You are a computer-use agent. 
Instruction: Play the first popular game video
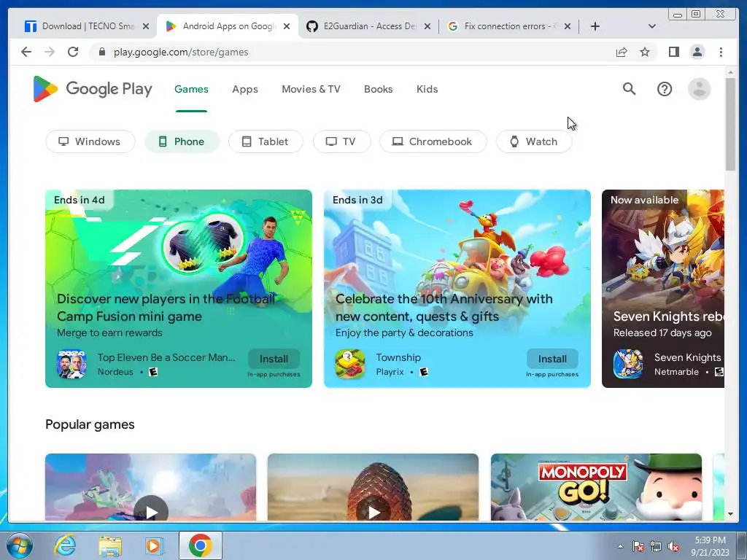pyautogui.click(x=151, y=512)
